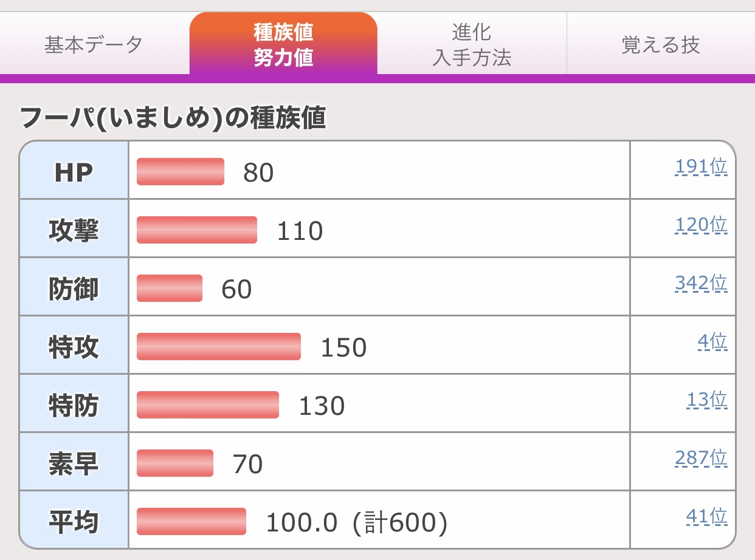The height and width of the screenshot is (560, 755).
Task: Click the 特防 stat bar
Action: pyautogui.click(x=208, y=405)
